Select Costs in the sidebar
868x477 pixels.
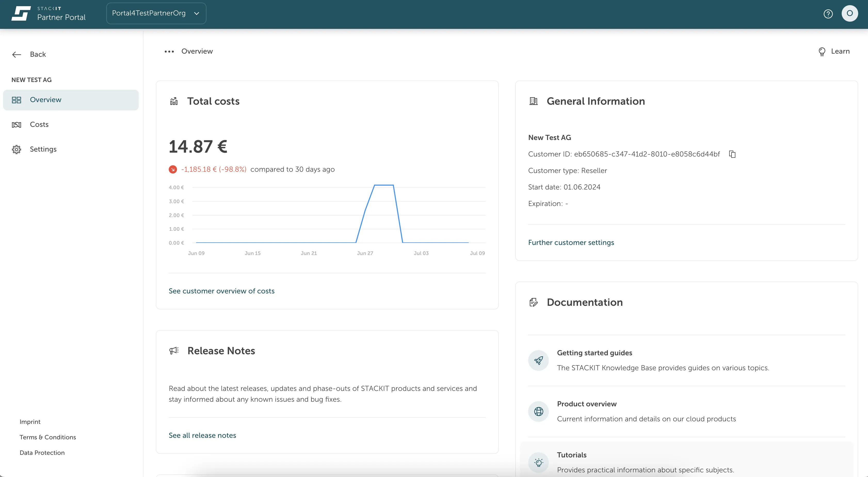coord(39,125)
